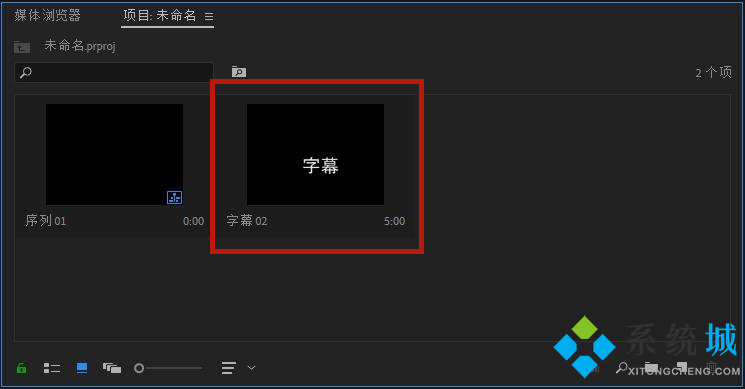
Task: Click the 未命名.prproj file name
Action: (80, 46)
